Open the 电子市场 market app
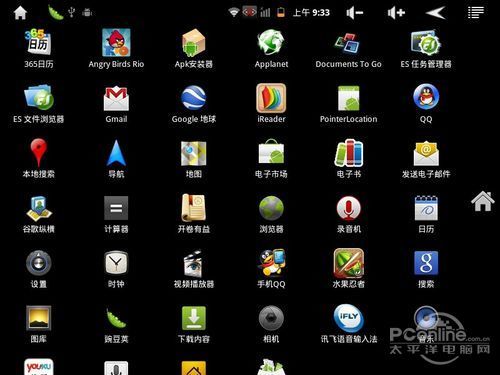 pyautogui.click(x=271, y=152)
